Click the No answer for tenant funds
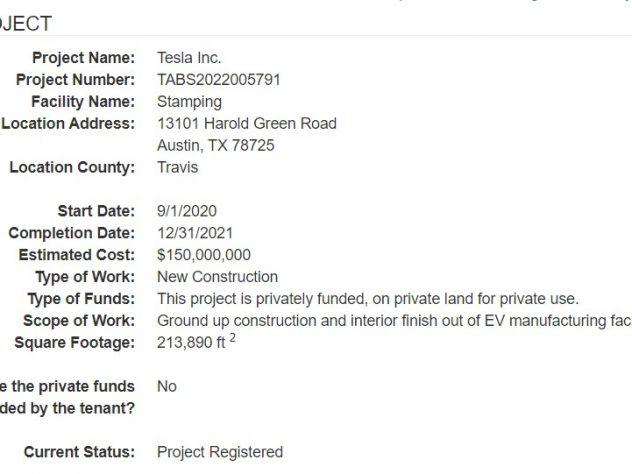 166,386
